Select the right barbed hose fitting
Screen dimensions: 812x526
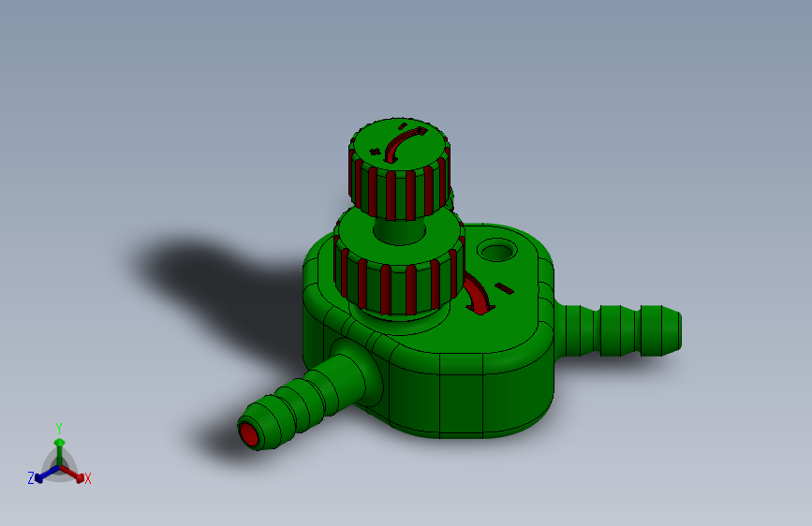tap(618, 330)
